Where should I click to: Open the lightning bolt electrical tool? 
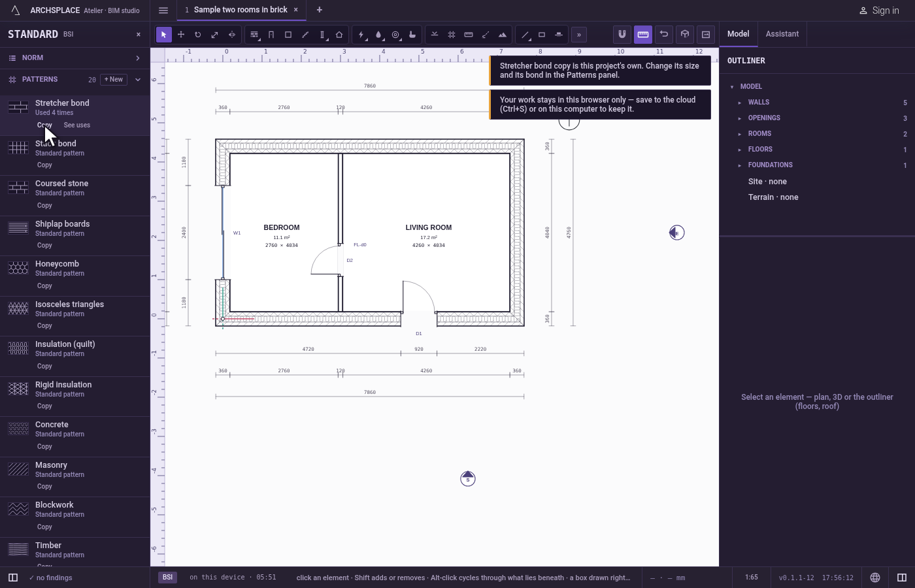point(361,35)
